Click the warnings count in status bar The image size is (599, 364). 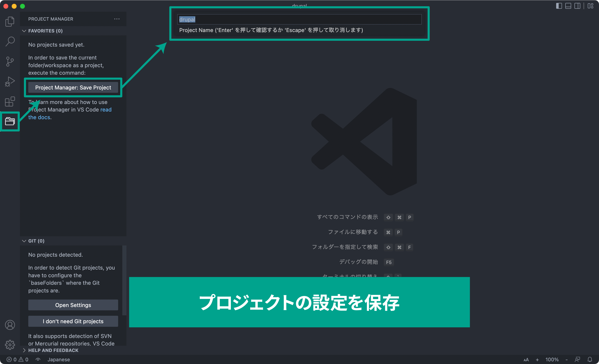coord(24,359)
